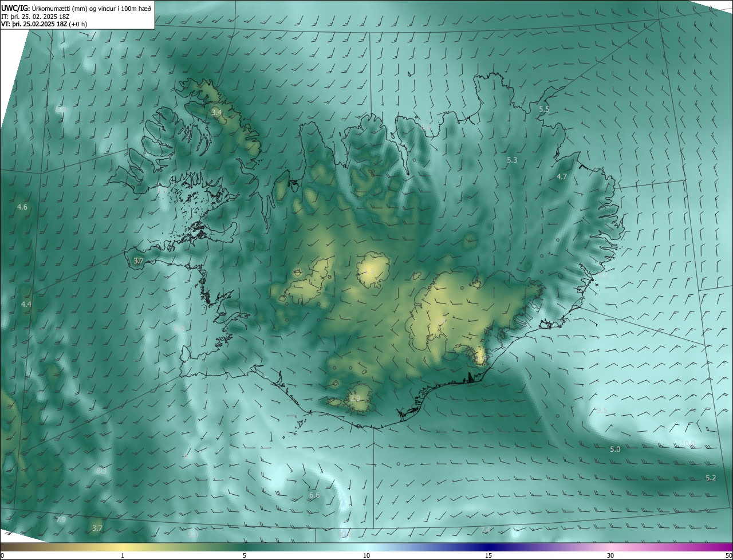Click the '50' label on the colour scale

click(728, 556)
